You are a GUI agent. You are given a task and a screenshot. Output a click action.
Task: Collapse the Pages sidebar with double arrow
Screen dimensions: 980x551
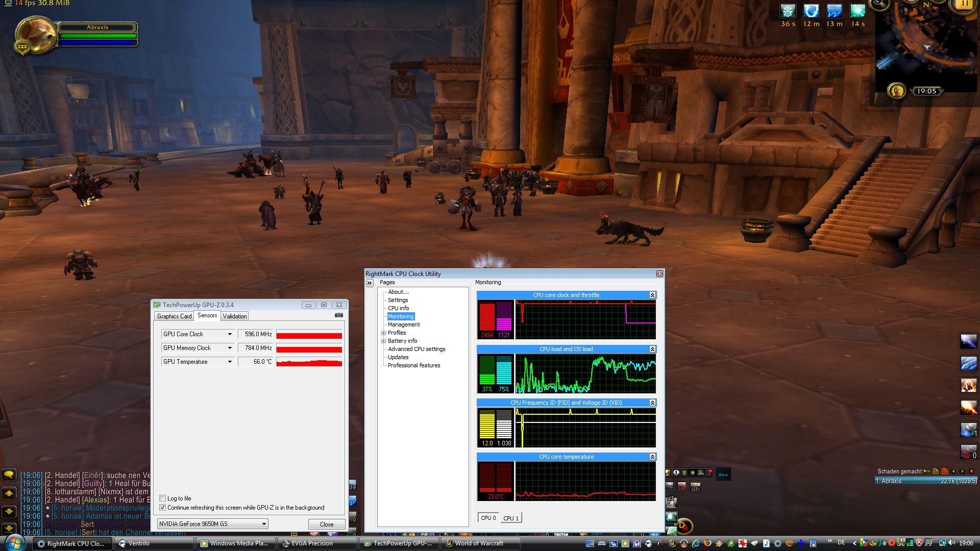370,283
